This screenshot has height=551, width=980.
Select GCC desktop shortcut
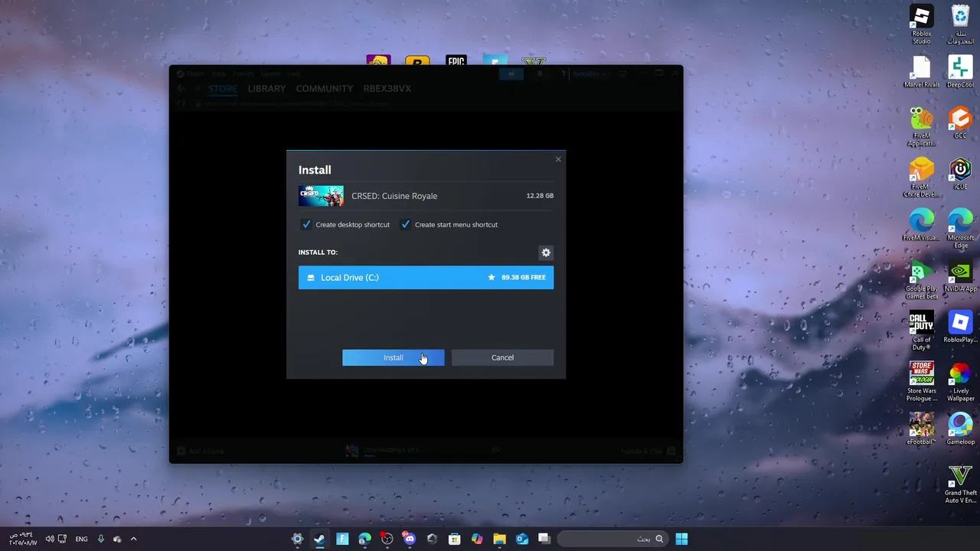click(x=960, y=123)
